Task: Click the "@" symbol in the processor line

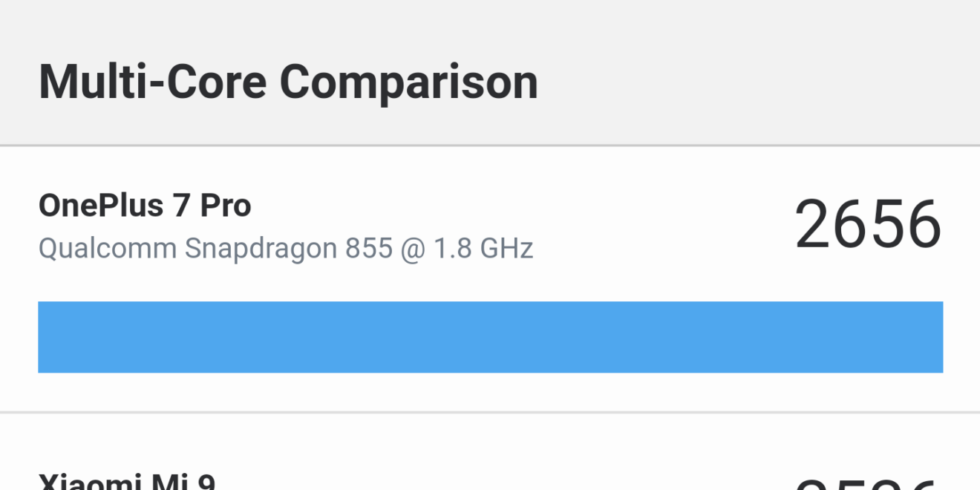Action: pyautogui.click(x=414, y=249)
